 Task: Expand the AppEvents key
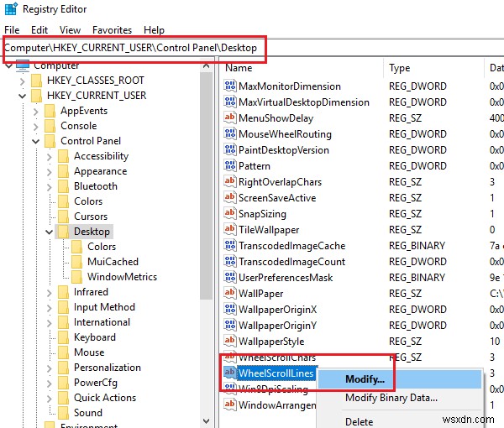(35, 111)
